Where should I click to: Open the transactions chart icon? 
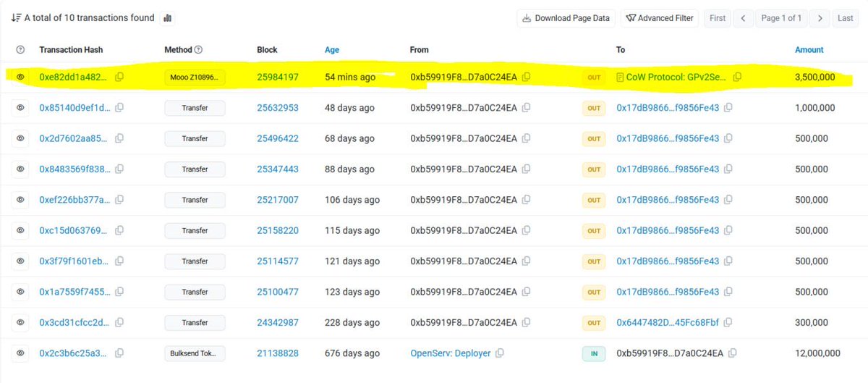[167, 18]
